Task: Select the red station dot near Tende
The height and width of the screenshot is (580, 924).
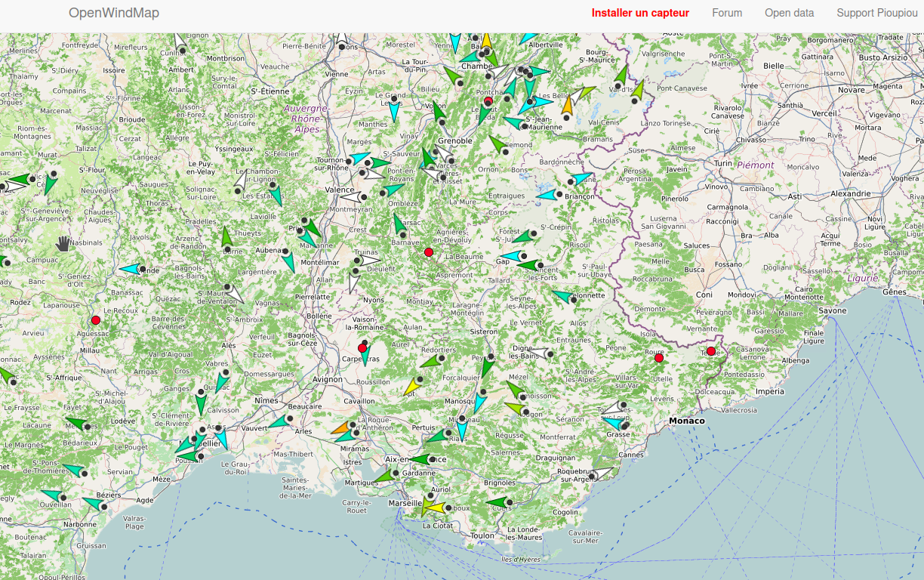Action: (711, 351)
